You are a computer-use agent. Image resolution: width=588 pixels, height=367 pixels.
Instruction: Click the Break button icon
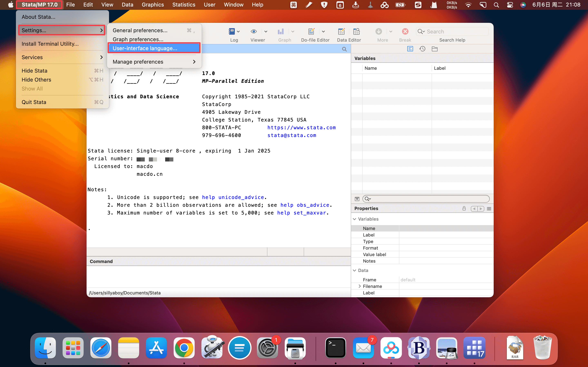pos(405,31)
